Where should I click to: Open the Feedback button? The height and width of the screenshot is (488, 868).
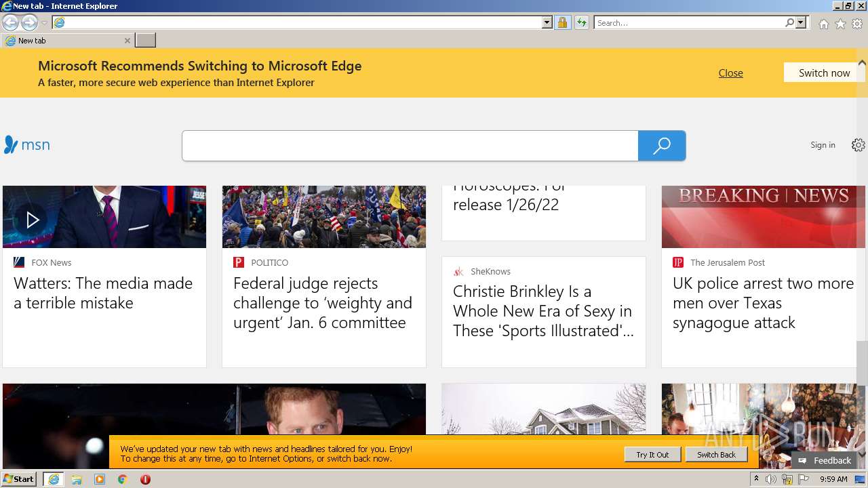coord(824,460)
